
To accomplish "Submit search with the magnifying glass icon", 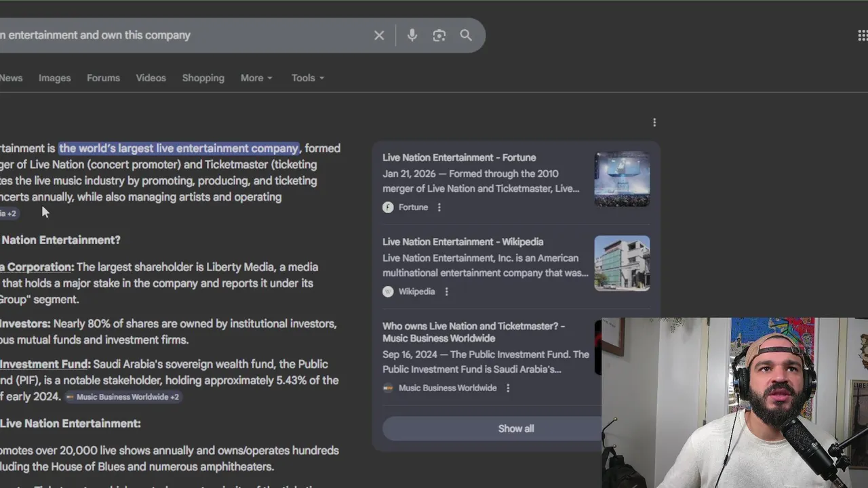I will click(x=466, y=35).
